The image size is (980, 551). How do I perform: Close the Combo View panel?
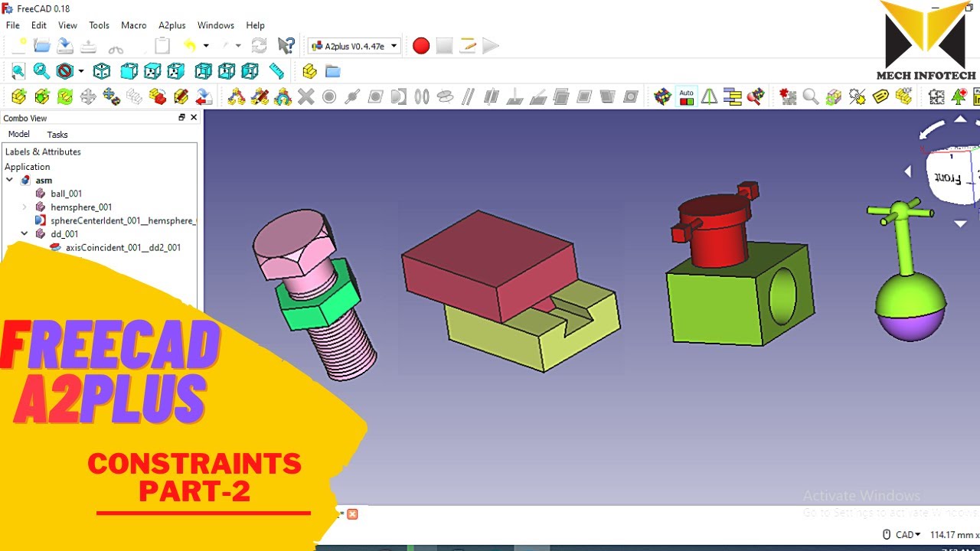click(194, 118)
